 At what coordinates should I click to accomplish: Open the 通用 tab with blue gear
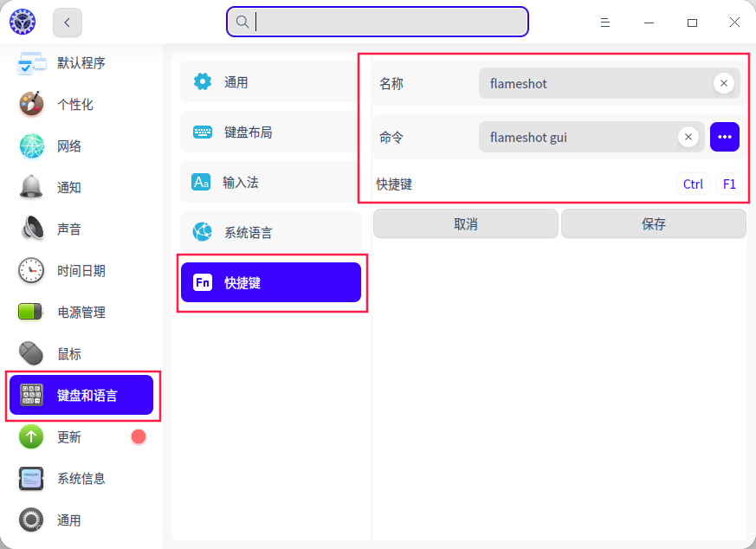tap(271, 82)
